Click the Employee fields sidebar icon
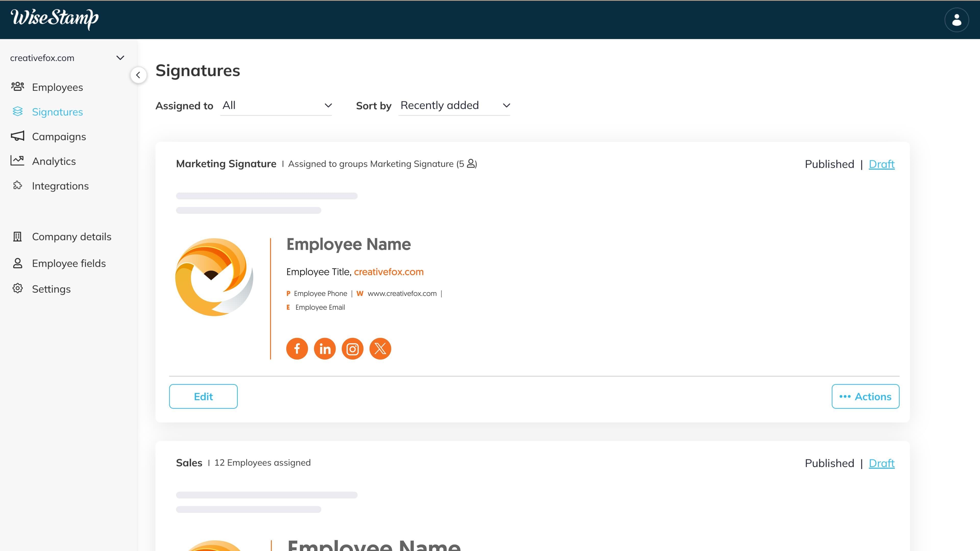980x551 pixels. (18, 262)
